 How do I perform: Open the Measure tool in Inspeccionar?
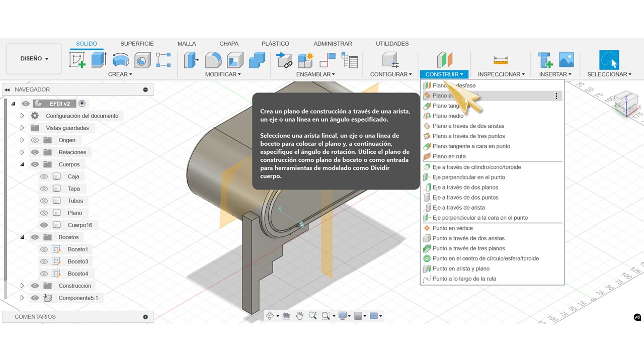coord(501,60)
